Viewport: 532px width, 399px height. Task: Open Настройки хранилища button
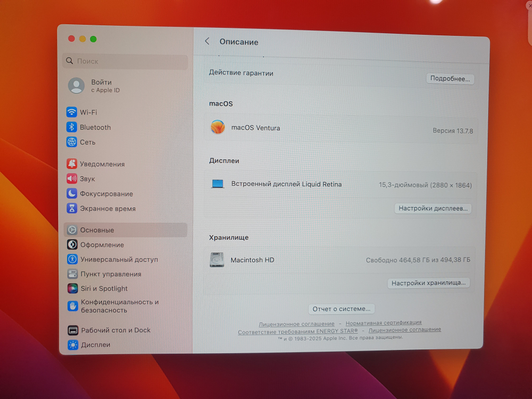pyautogui.click(x=428, y=283)
